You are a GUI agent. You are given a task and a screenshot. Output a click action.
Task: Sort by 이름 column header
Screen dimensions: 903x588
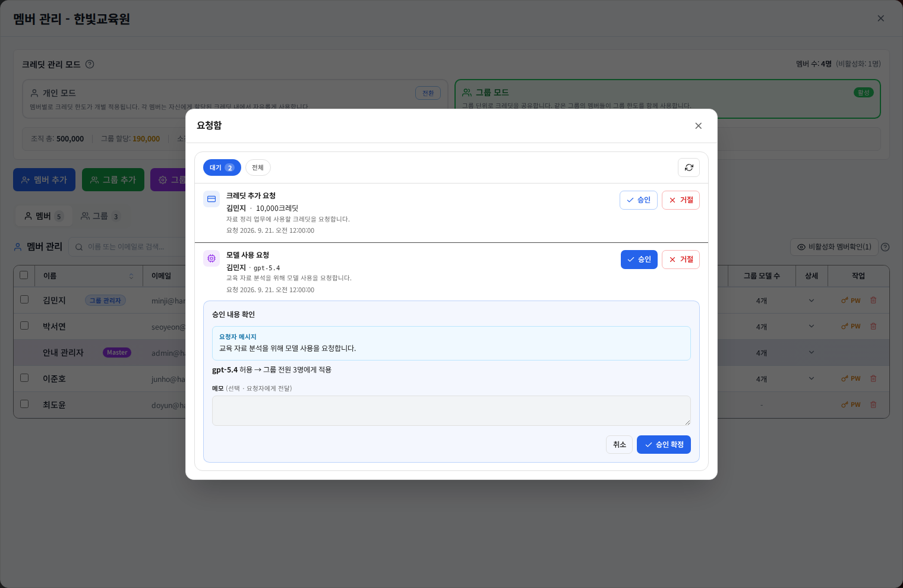89,276
